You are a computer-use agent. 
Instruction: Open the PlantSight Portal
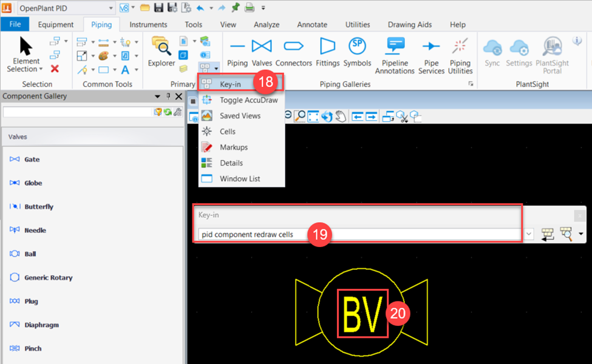click(x=552, y=55)
